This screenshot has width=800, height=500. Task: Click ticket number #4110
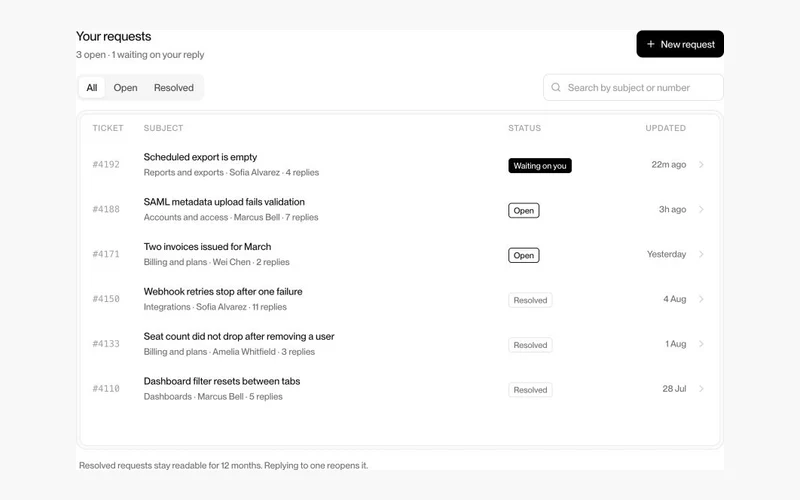tap(106, 389)
